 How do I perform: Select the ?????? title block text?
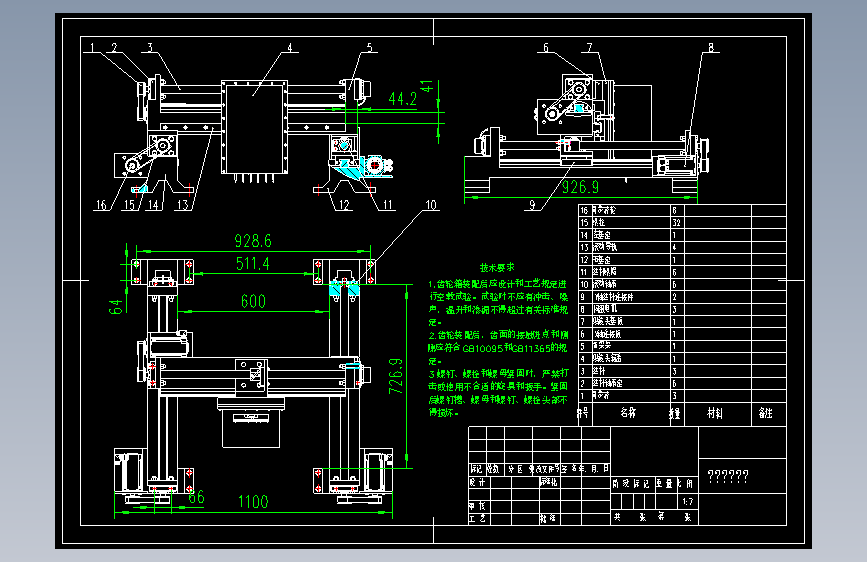[x=728, y=476]
